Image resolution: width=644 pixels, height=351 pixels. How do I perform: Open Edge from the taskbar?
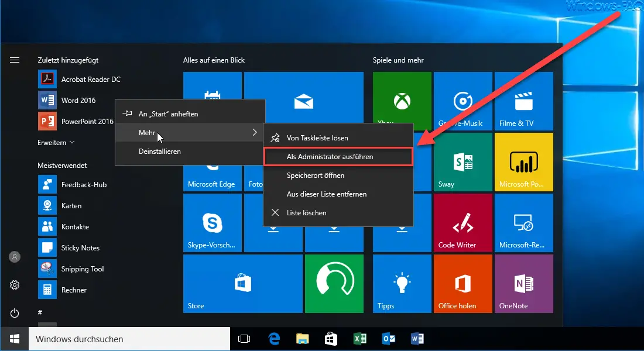point(273,339)
